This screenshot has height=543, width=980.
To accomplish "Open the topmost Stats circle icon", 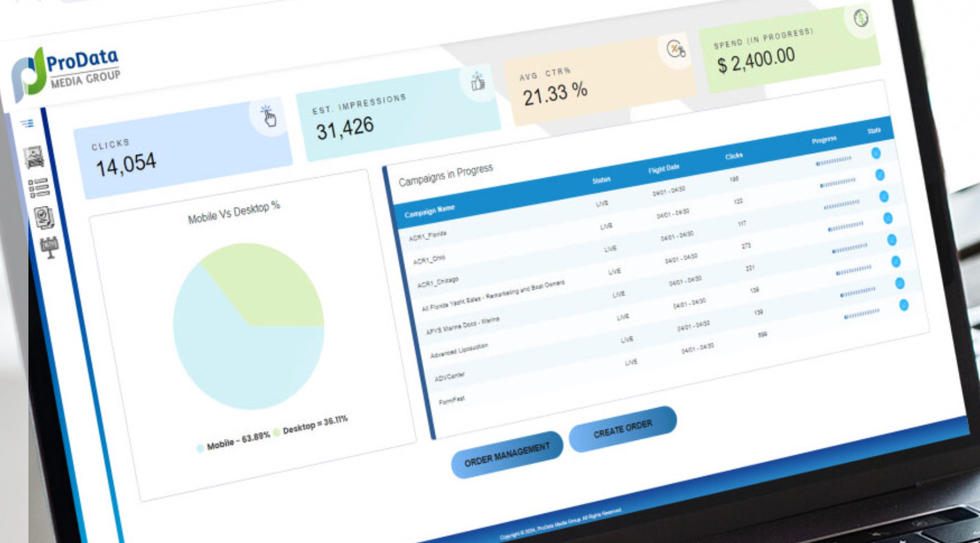I will (875, 153).
